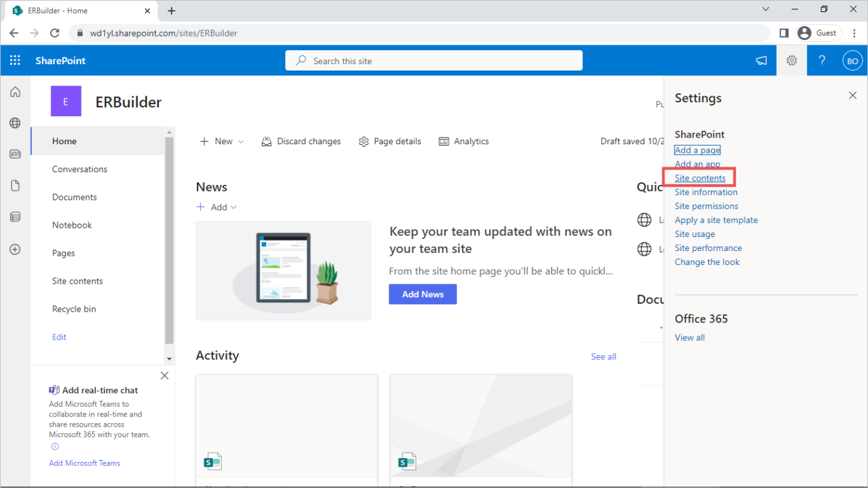The width and height of the screenshot is (868, 488).
Task: Open the globe My sites icon in left rail
Action: coord(15,123)
